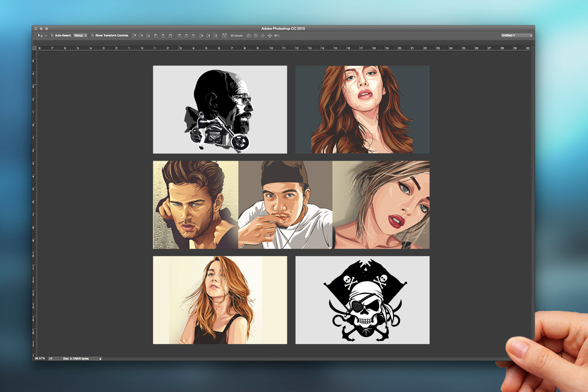
Task: Open the Untitled-1 workspace dropdown
Action: (x=517, y=36)
